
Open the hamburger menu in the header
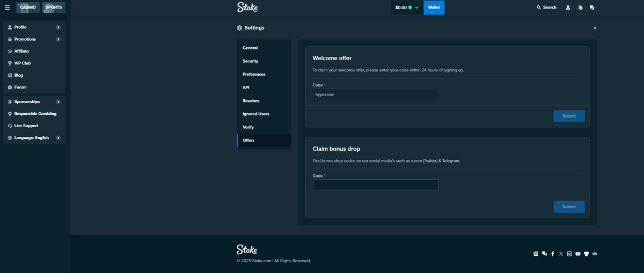pos(7,8)
